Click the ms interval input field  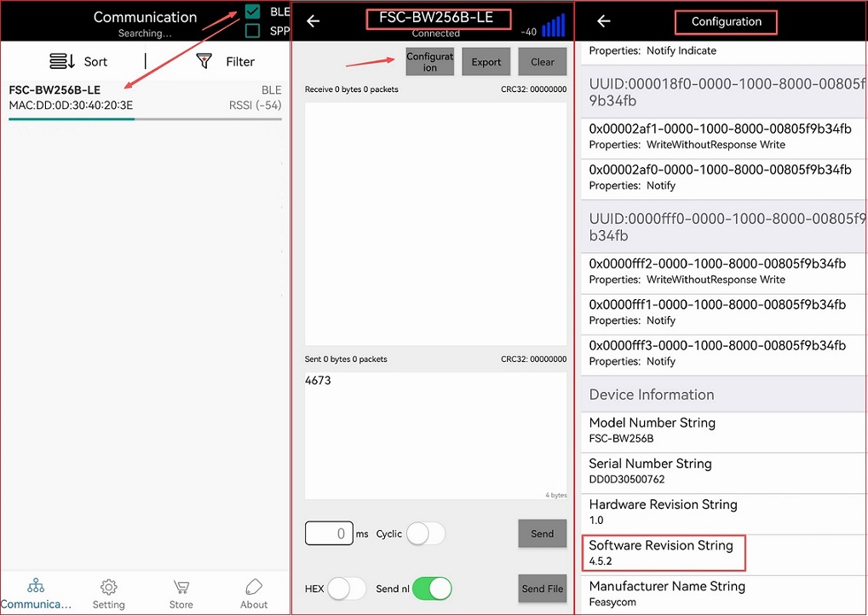pyautogui.click(x=329, y=534)
